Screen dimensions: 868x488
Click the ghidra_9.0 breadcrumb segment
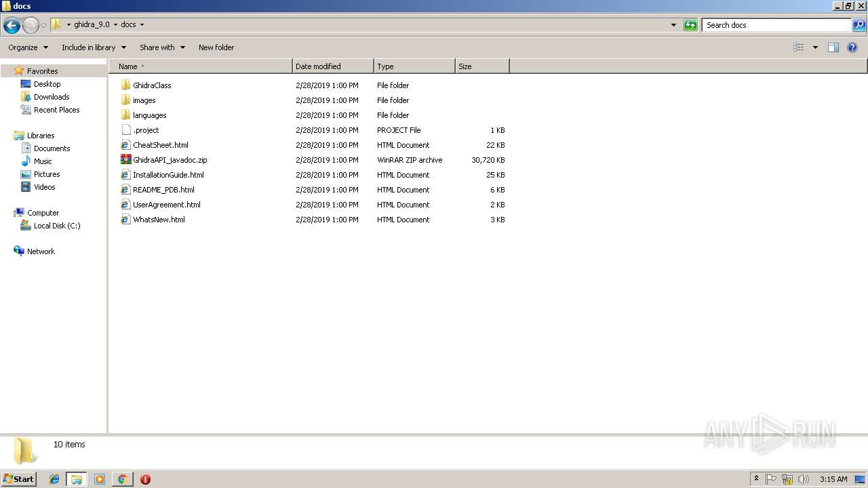click(92, 25)
